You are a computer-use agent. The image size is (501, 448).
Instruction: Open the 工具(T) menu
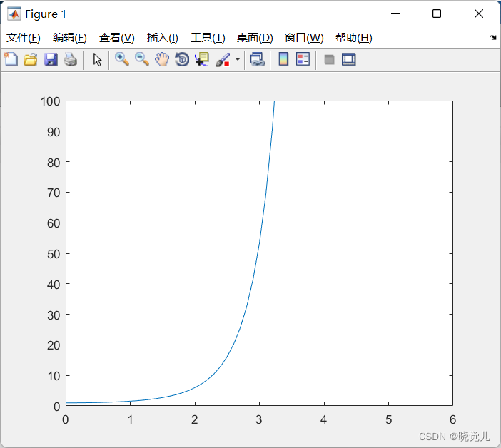click(208, 38)
